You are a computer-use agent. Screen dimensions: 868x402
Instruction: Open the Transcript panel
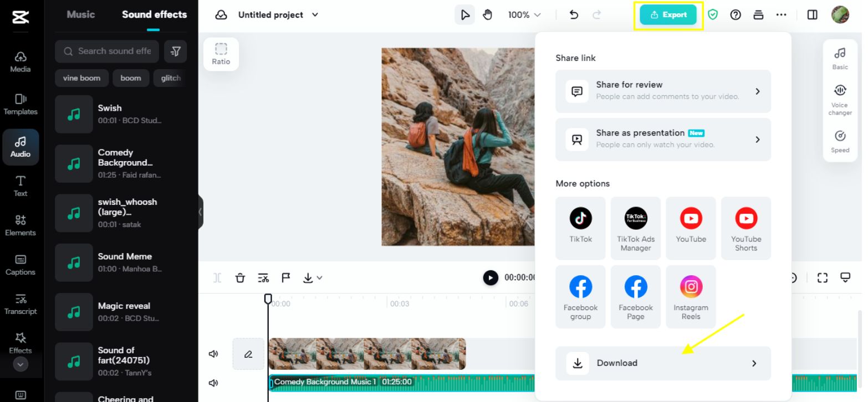(x=21, y=304)
